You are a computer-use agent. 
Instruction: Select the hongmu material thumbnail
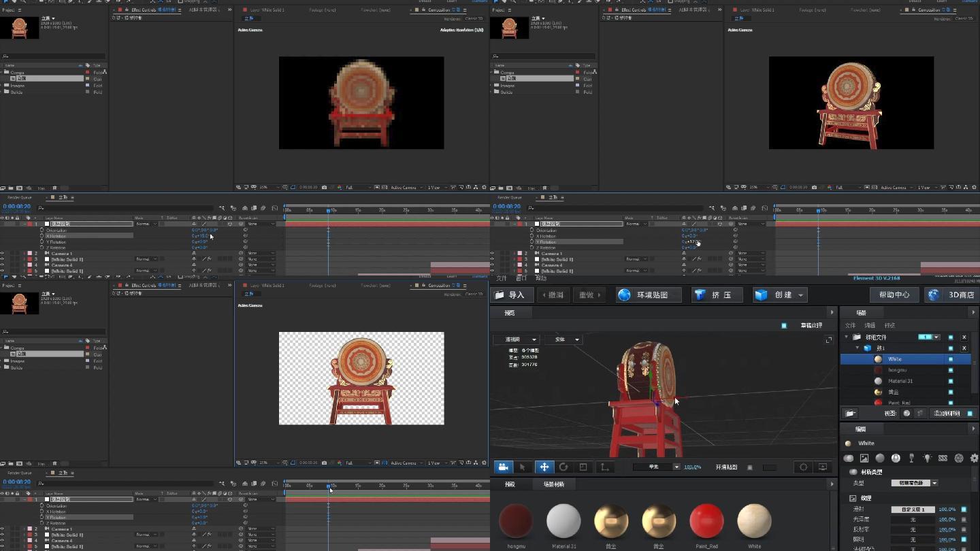(x=516, y=521)
